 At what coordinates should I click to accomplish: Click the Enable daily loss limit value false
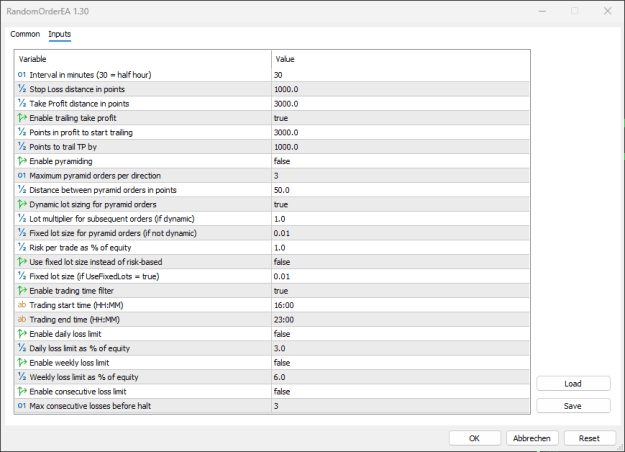282,334
